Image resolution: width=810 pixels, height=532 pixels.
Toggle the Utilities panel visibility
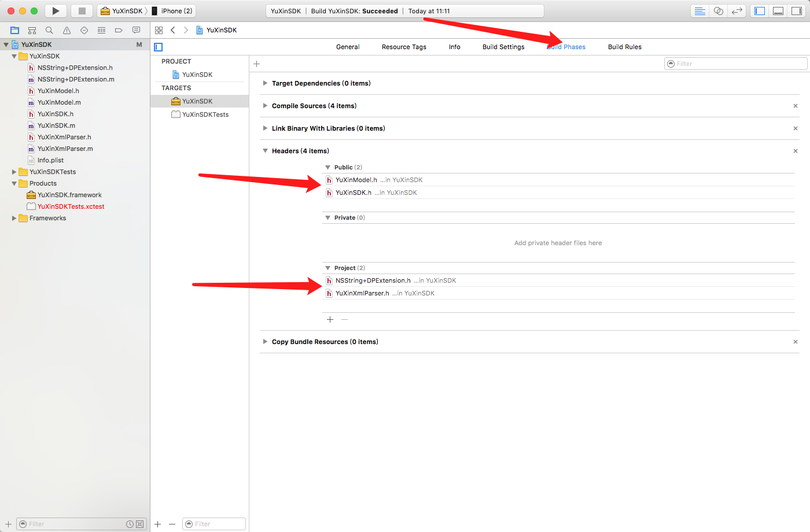pyautogui.click(x=797, y=11)
